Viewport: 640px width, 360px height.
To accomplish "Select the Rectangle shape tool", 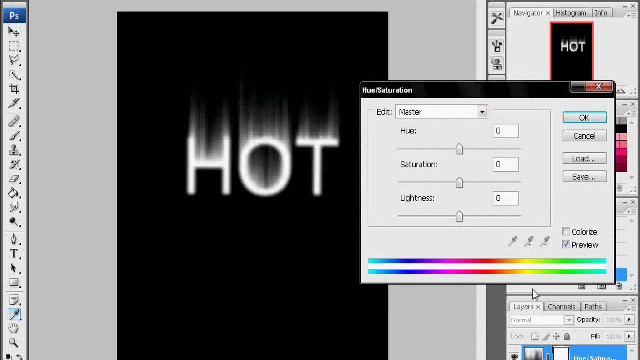I will tap(14, 282).
